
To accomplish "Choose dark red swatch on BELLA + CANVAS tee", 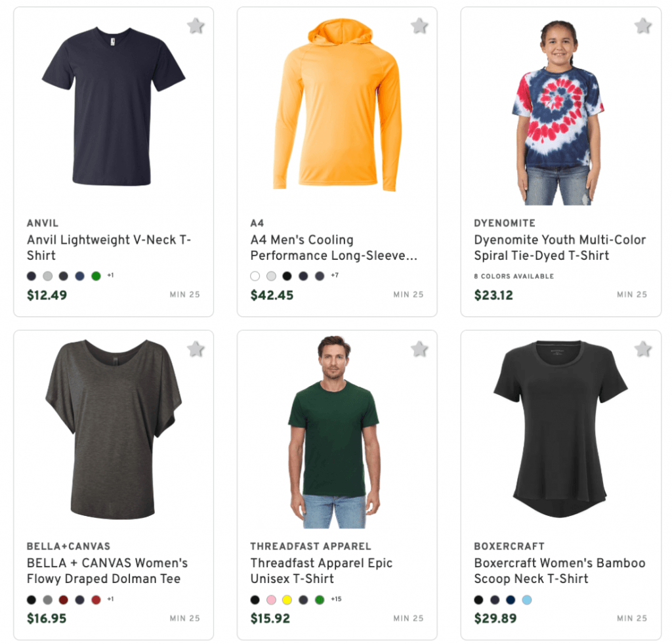I will pos(64,599).
